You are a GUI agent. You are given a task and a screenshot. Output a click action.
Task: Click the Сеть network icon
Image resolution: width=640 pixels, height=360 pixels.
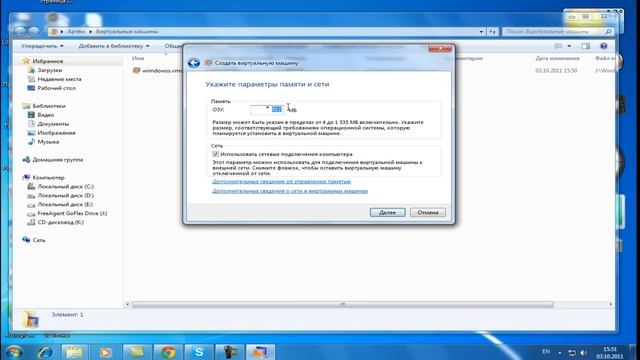coord(26,240)
